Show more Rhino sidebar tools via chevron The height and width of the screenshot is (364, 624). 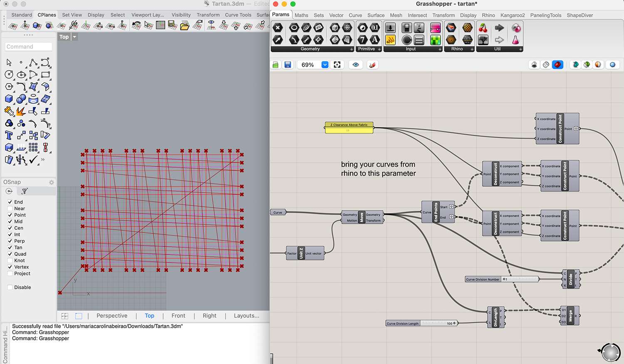point(43,159)
